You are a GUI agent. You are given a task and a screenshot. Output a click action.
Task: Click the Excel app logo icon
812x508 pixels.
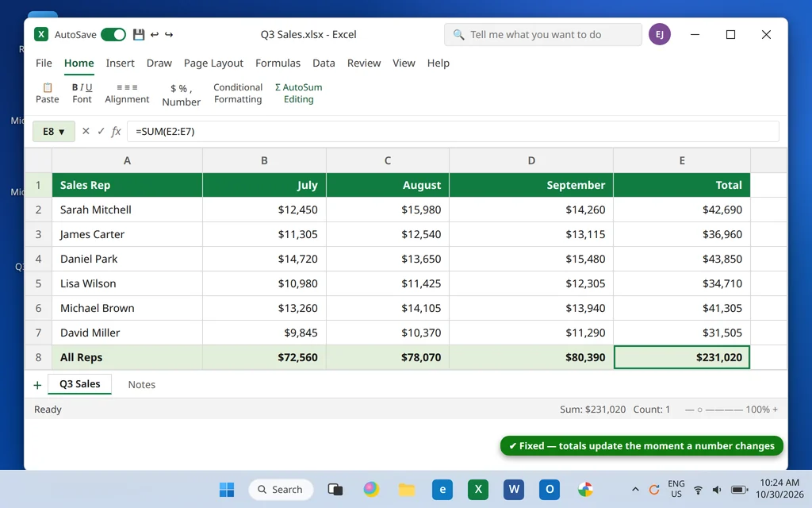(41, 34)
